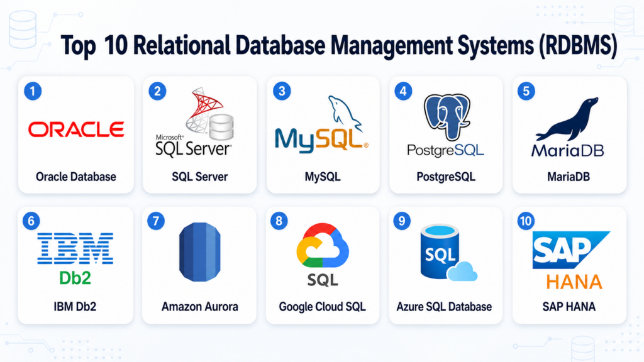Click the "Oracle Database" label
644x362 pixels.
point(76,177)
